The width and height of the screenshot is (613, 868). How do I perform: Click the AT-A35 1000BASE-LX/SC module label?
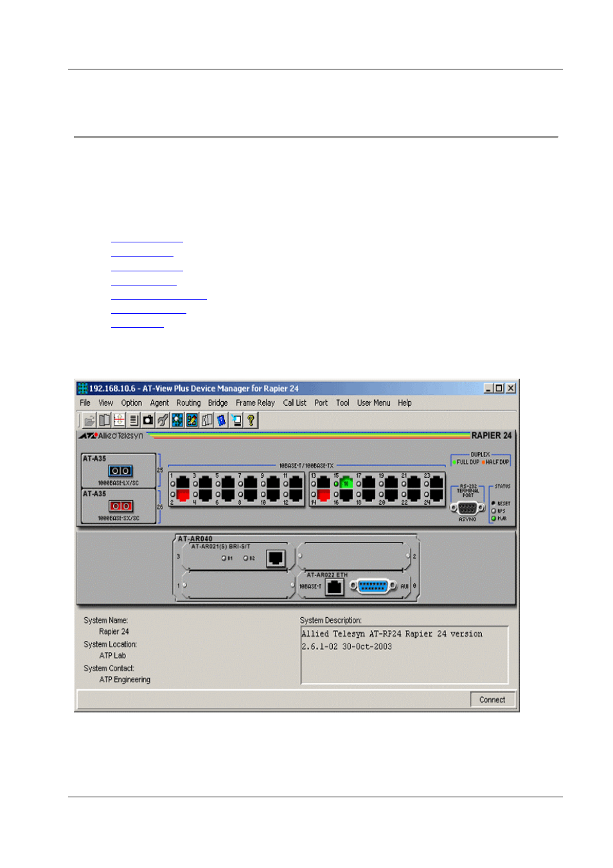pyautogui.click(x=94, y=458)
